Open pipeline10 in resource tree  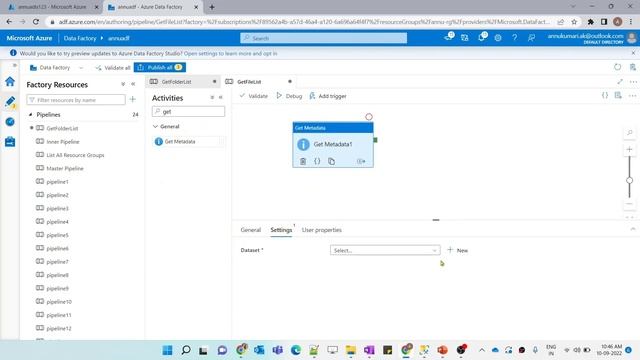tap(59, 302)
